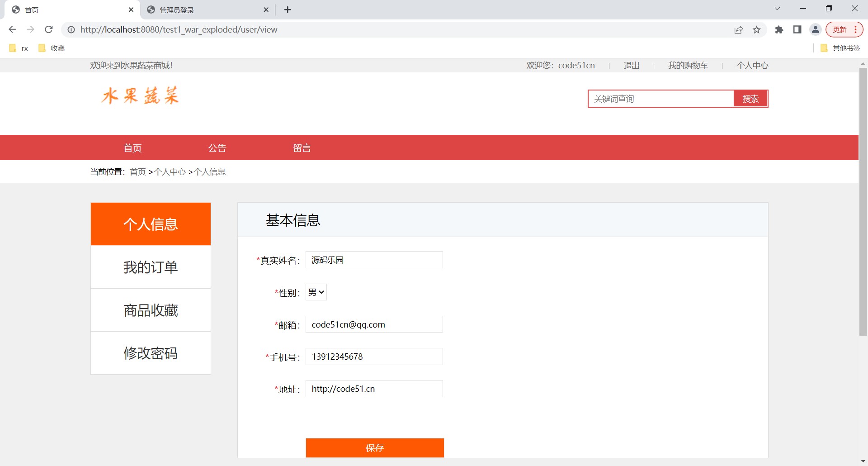Click the 水果蔬菜 site logo
Image resolution: width=868 pixels, height=466 pixels.
click(140, 96)
